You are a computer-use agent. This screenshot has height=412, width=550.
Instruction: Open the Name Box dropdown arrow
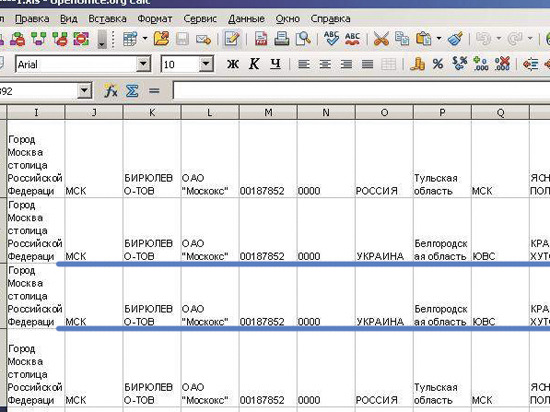84,91
